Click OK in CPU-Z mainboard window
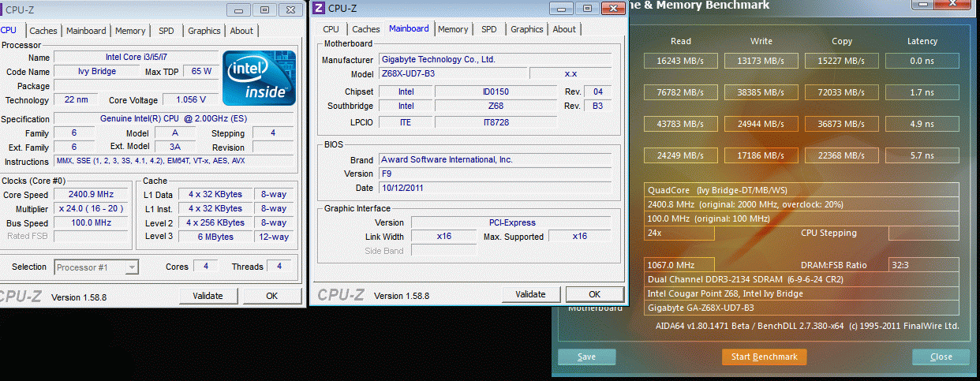The image size is (980, 381). (x=595, y=294)
